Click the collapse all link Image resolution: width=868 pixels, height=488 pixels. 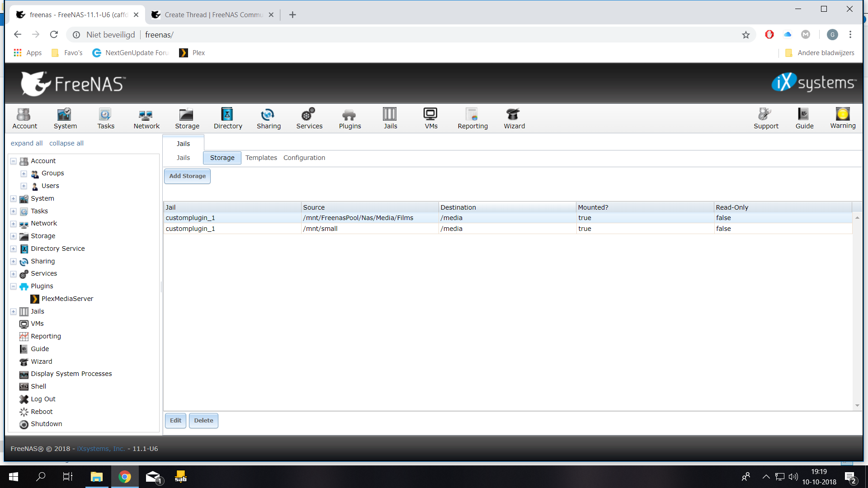pyautogui.click(x=66, y=143)
